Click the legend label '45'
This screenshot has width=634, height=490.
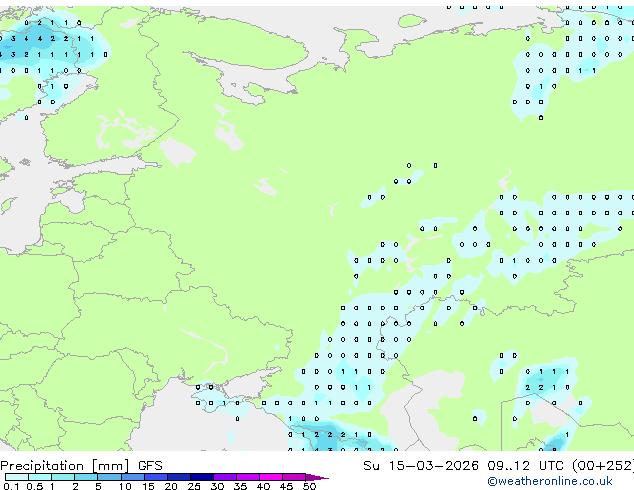click(x=286, y=486)
